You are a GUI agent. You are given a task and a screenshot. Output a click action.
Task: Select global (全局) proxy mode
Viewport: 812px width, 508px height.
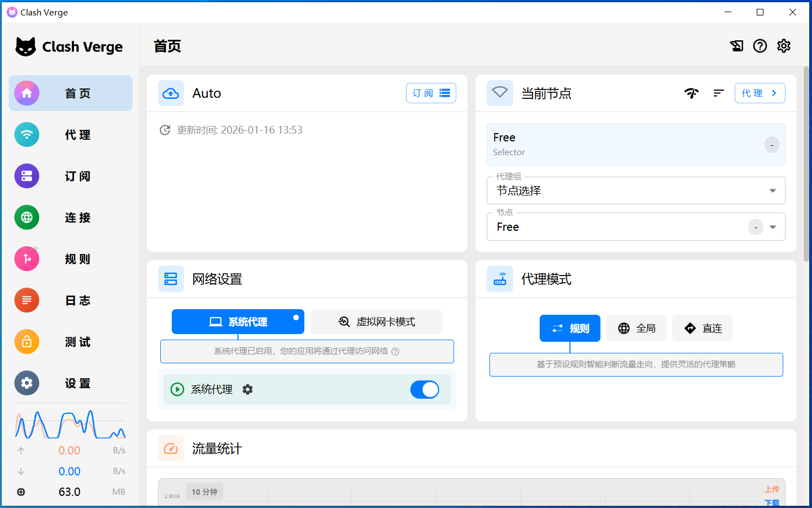pyautogui.click(x=636, y=329)
